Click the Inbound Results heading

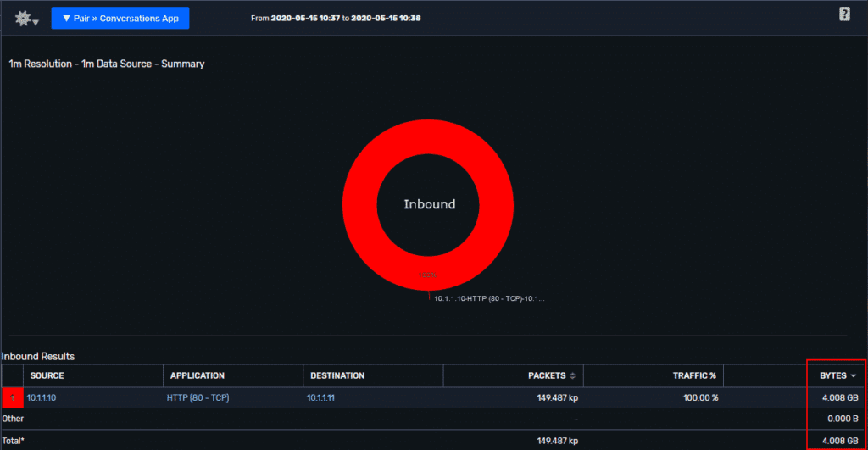coord(38,357)
